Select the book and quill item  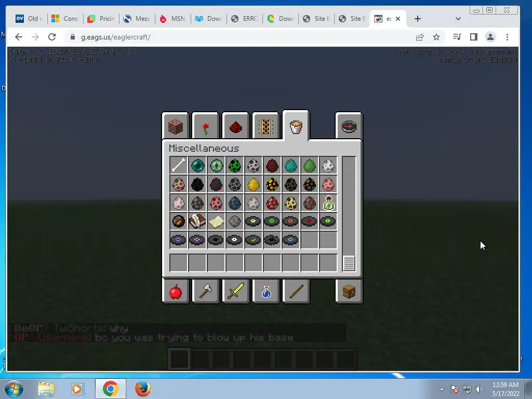[x=197, y=221]
